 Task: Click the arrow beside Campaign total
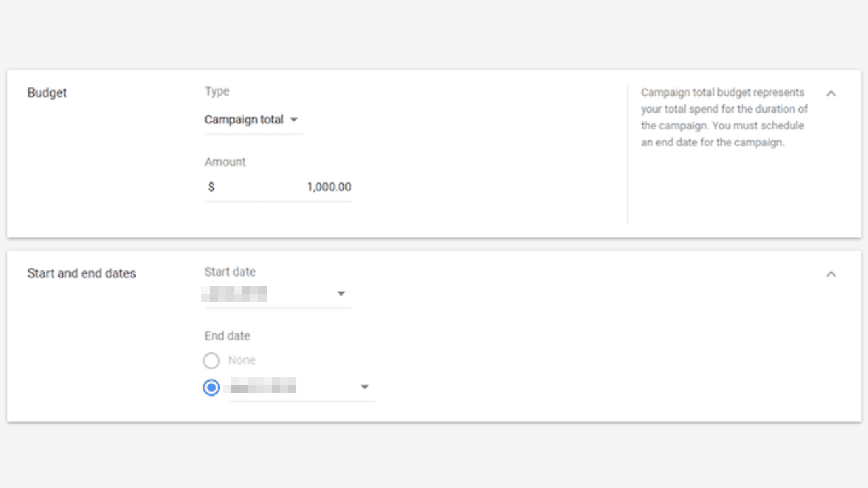294,120
